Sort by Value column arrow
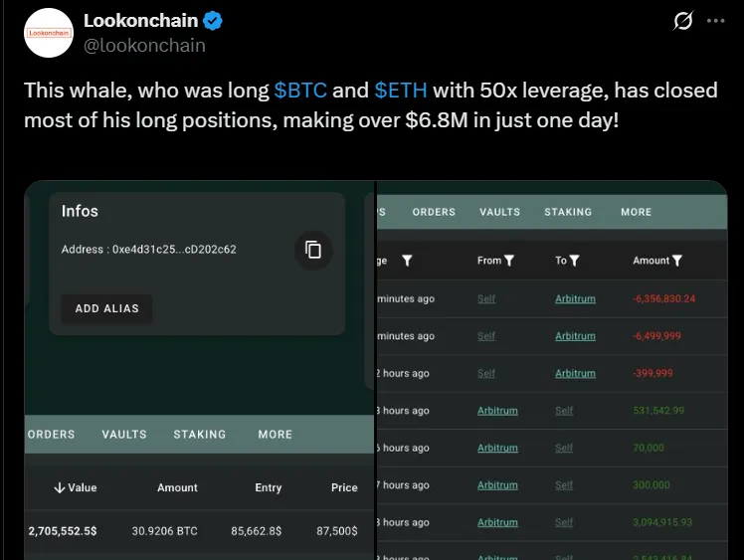The width and height of the screenshot is (744, 560). [60, 487]
